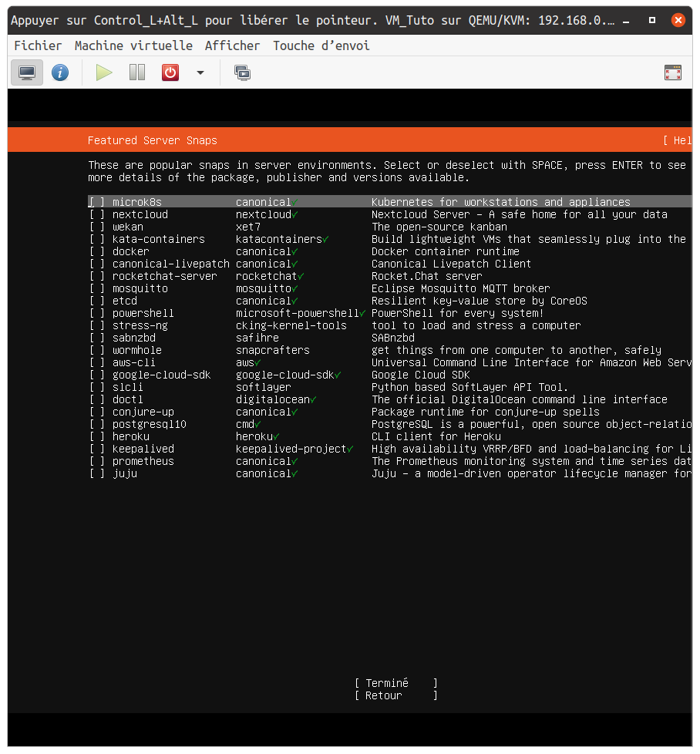The height and width of the screenshot is (754, 700).
Task: Select the powershell snap row
Action: (143, 313)
